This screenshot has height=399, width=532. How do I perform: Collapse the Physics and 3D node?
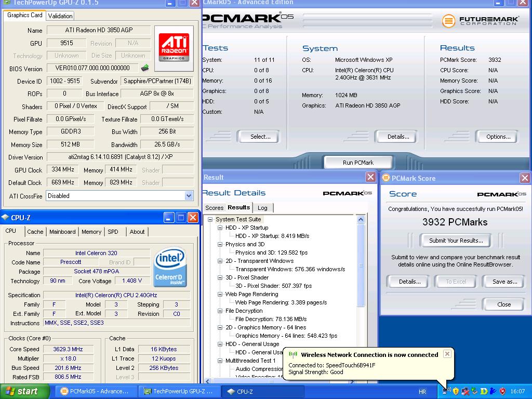click(220, 244)
